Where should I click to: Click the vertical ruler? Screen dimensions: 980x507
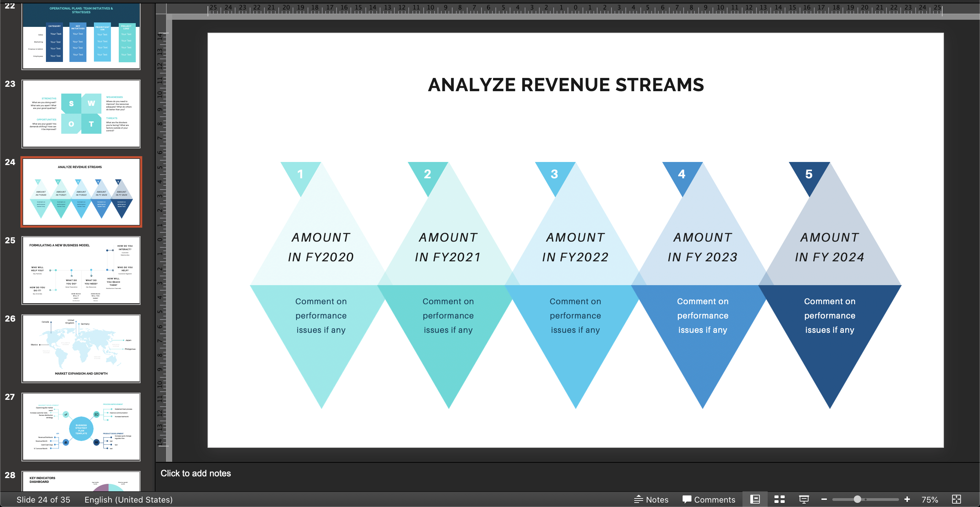(x=161, y=240)
